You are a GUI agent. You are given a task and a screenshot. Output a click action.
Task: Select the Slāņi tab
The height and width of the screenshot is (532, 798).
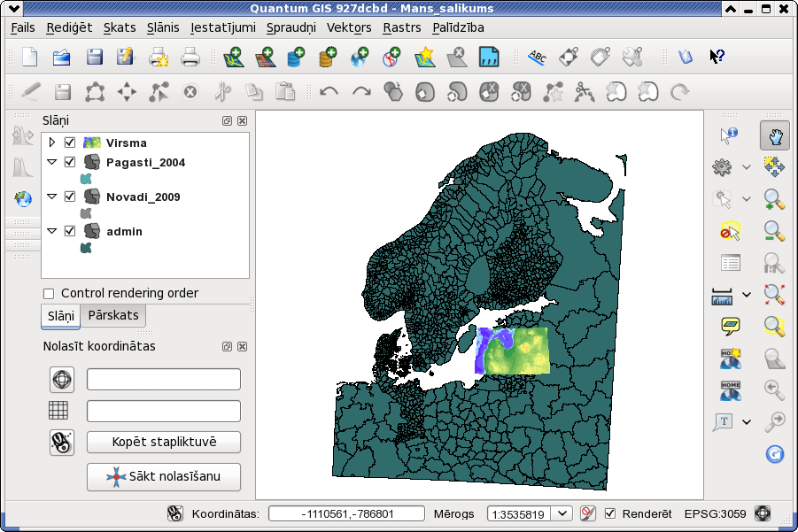(x=60, y=316)
